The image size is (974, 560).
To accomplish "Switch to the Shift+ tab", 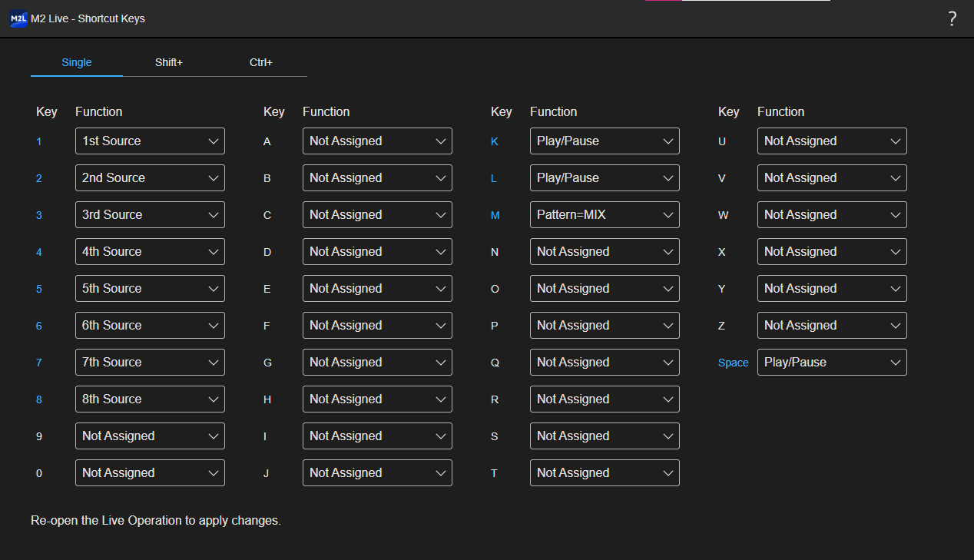I will coord(169,62).
